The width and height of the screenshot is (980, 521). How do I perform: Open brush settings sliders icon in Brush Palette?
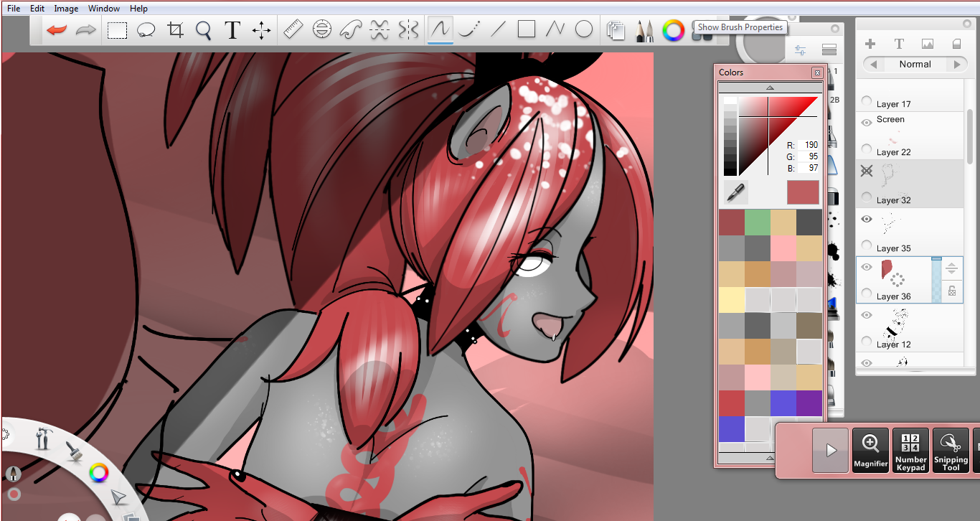[801, 50]
